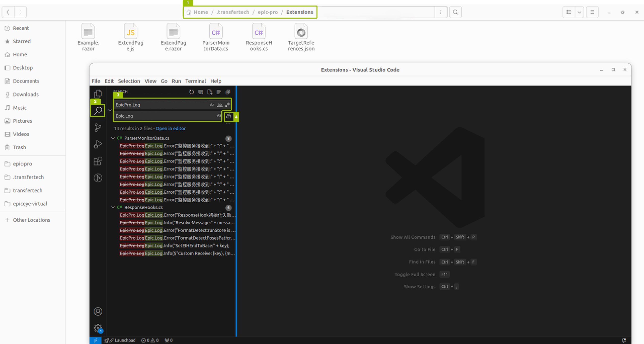This screenshot has height=344, width=644.
Task: Collapse all search results icon
Action: pyautogui.click(x=228, y=92)
